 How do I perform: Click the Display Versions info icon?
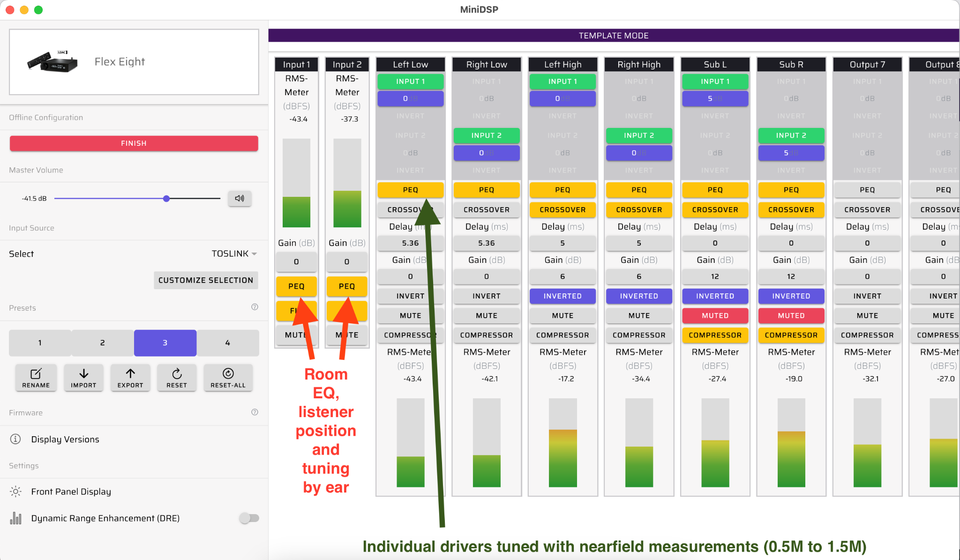[15, 439]
